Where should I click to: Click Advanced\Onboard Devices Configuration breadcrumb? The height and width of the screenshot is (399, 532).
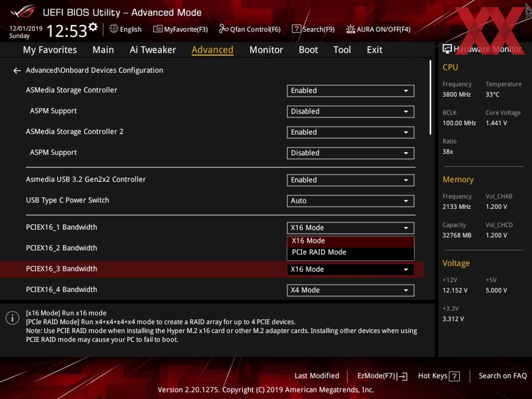pyautogui.click(x=94, y=70)
